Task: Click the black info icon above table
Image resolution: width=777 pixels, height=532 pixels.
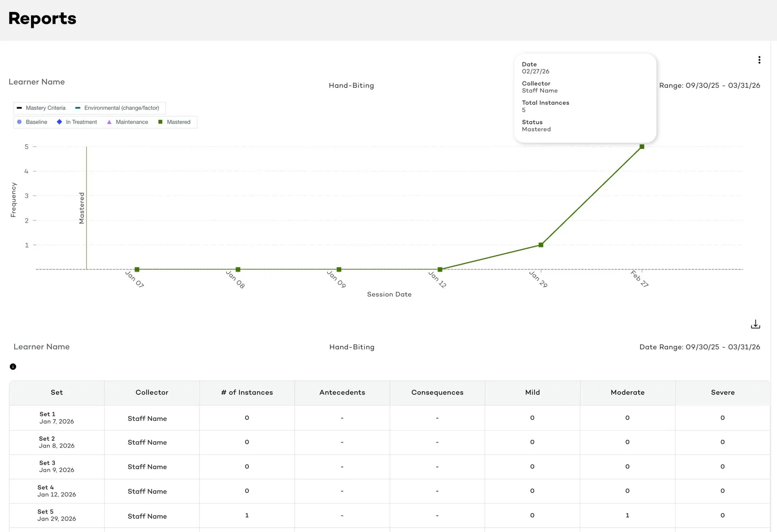Action: click(13, 366)
